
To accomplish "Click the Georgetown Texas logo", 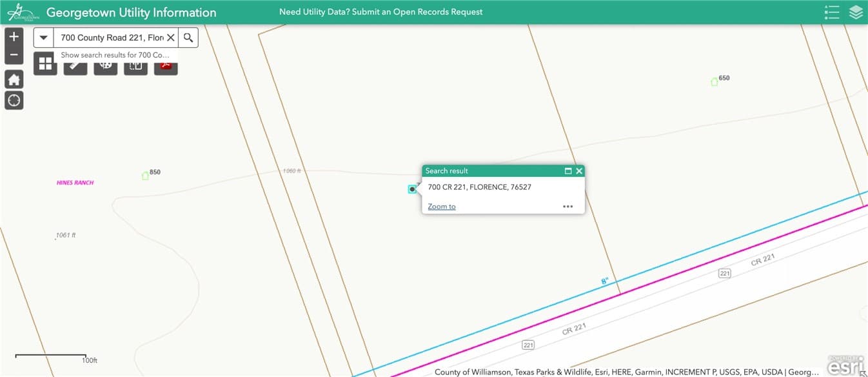I will 23,12.
